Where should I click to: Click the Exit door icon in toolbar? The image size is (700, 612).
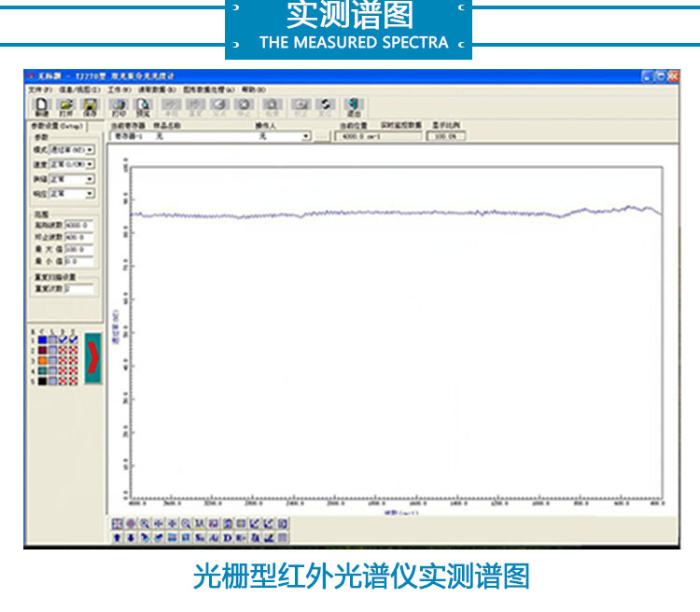(353, 106)
